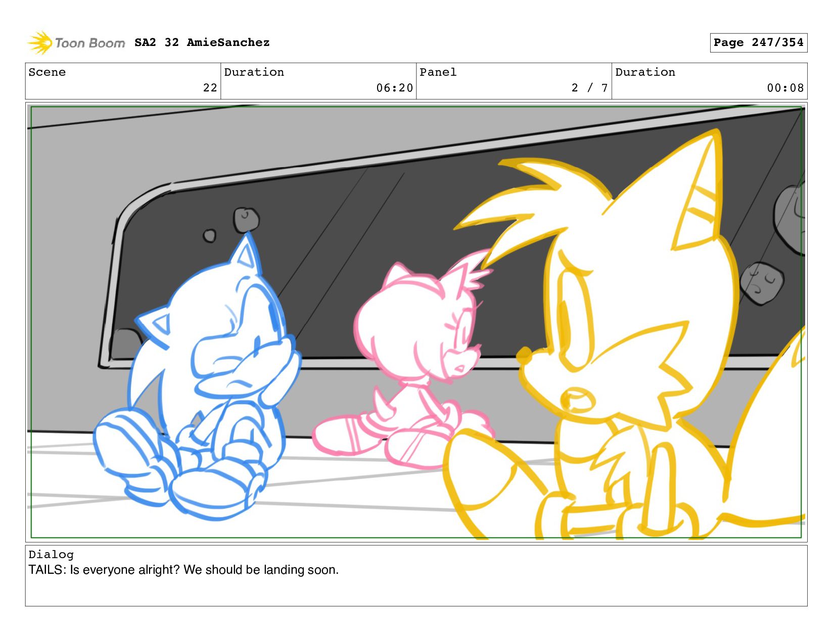Click the 'Panel' header label
This screenshot has width=834, height=644.
[x=438, y=72]
